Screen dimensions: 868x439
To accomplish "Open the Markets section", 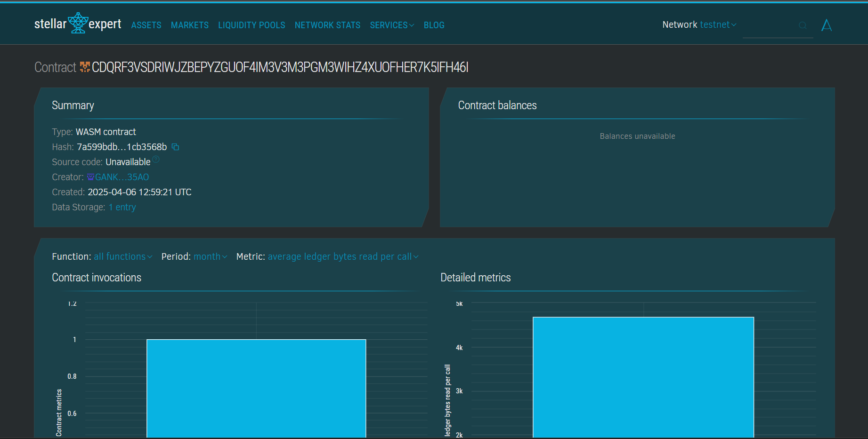I will click(189, 25).
